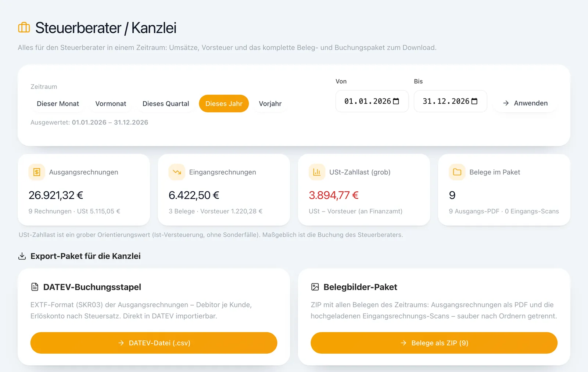
Task: Select the Vormonat period
Action: coord(111,104)
